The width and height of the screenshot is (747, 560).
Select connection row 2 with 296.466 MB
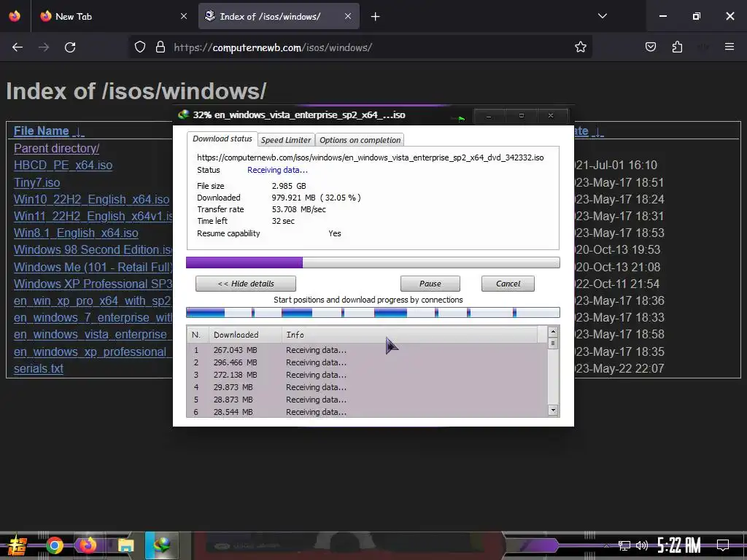[368, 362]
